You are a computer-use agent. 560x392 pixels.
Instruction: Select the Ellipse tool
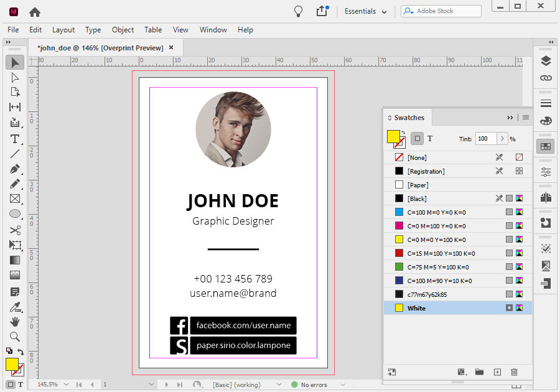pyautogui.click(x=15, y=213)
